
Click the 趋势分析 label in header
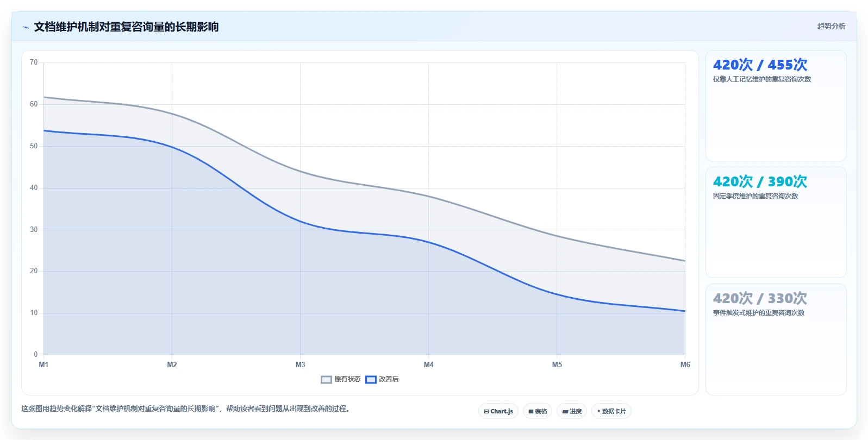831,26
